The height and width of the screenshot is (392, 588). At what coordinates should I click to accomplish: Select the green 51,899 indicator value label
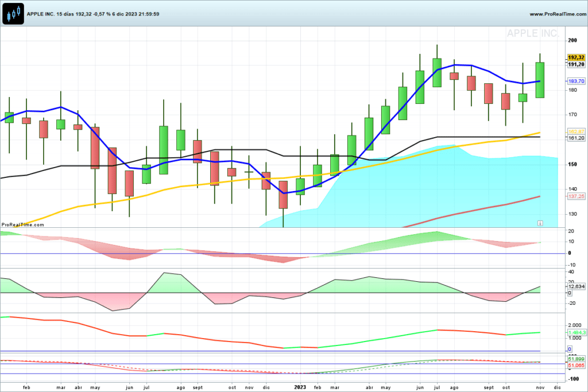pos(576,359)
